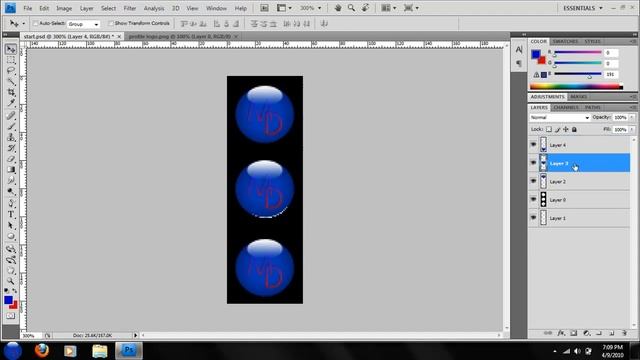
Task: Click Zoom tool in application bar
Action: coord(351,8)
